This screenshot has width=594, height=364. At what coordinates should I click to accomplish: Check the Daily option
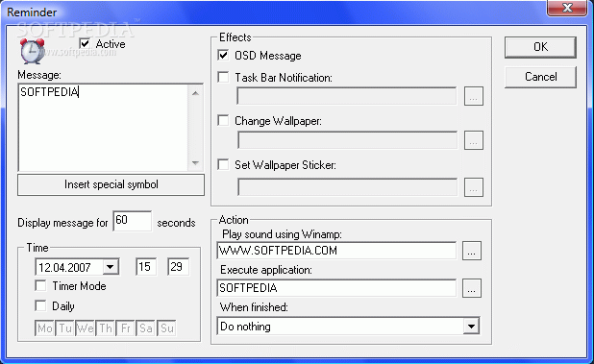40,305
